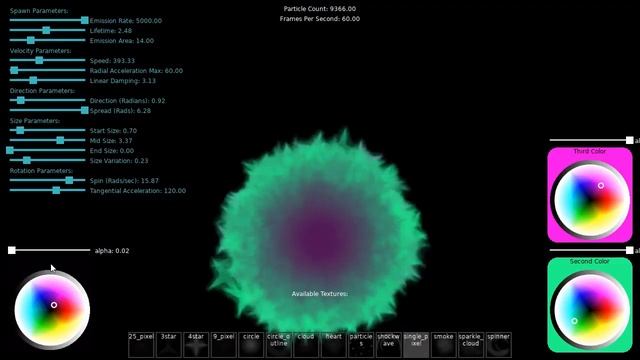The height and width of the screenshot is (360, 640).
Task: Click the 'Speed: 393.33' value text
Action: (112, 60)
